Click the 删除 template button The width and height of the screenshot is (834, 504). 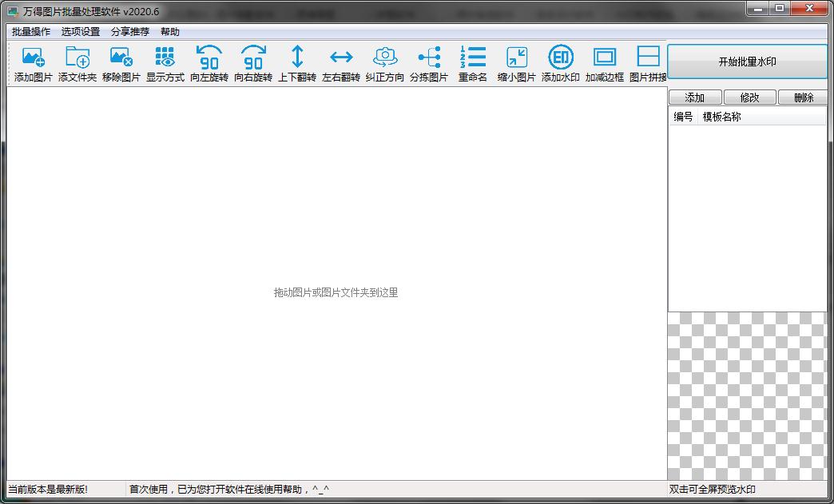[803, 97]
